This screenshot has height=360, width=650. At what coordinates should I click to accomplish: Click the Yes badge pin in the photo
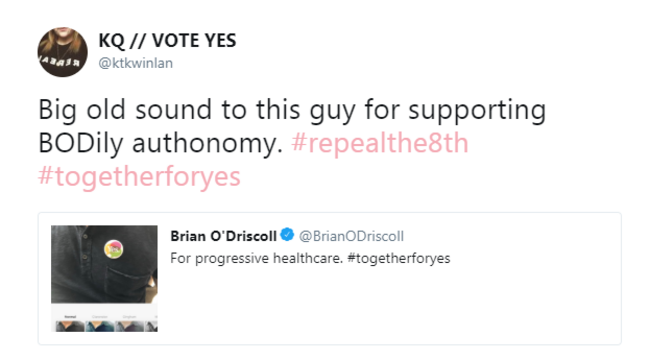tap(113, 249)
